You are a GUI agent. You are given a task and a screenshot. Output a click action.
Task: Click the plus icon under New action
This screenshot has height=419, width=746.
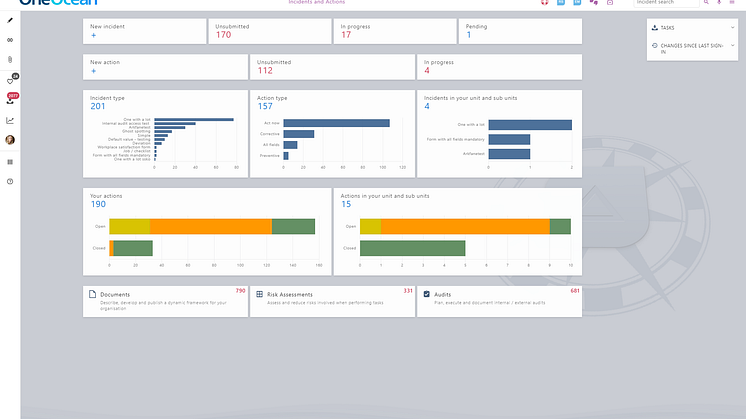tap(94, 71)
